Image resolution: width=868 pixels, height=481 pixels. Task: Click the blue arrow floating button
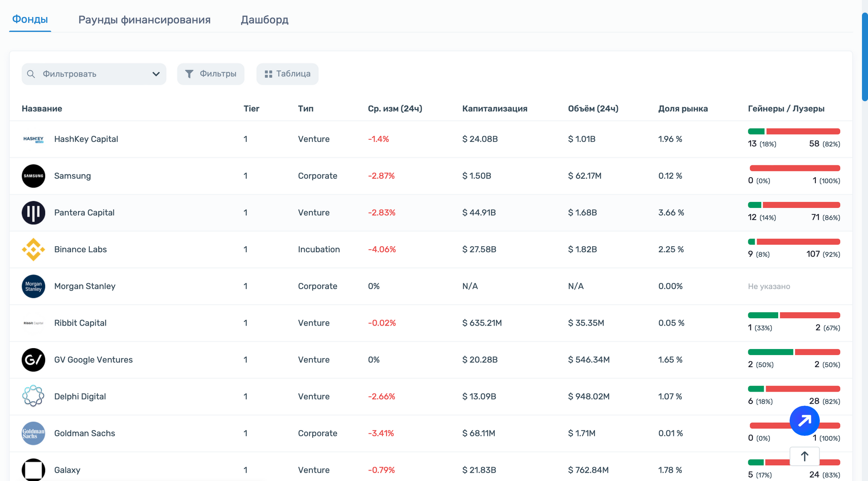[x=805, y=421]
